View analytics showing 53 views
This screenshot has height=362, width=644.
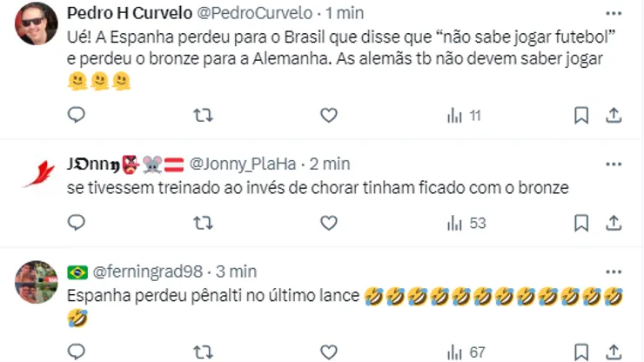point(466,224)
